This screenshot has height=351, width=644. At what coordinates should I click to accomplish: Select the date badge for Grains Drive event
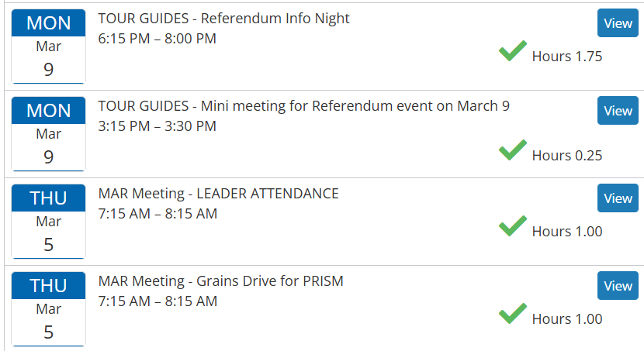tap(48, 309)
